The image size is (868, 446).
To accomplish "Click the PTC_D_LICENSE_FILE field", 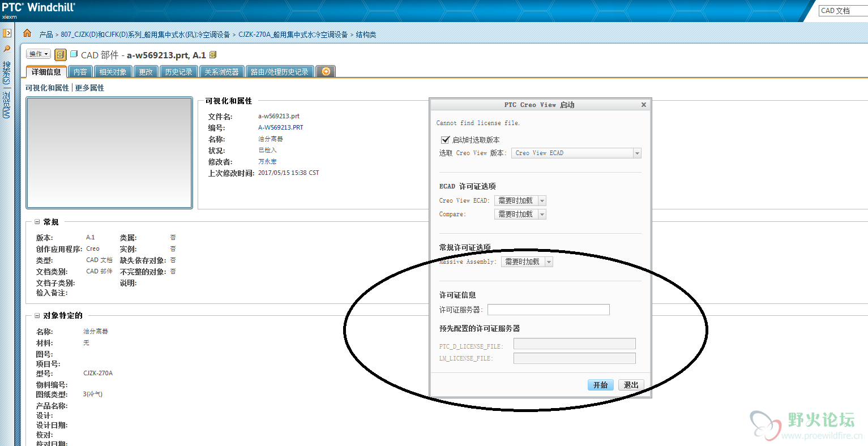I will (x=575, y=344).
